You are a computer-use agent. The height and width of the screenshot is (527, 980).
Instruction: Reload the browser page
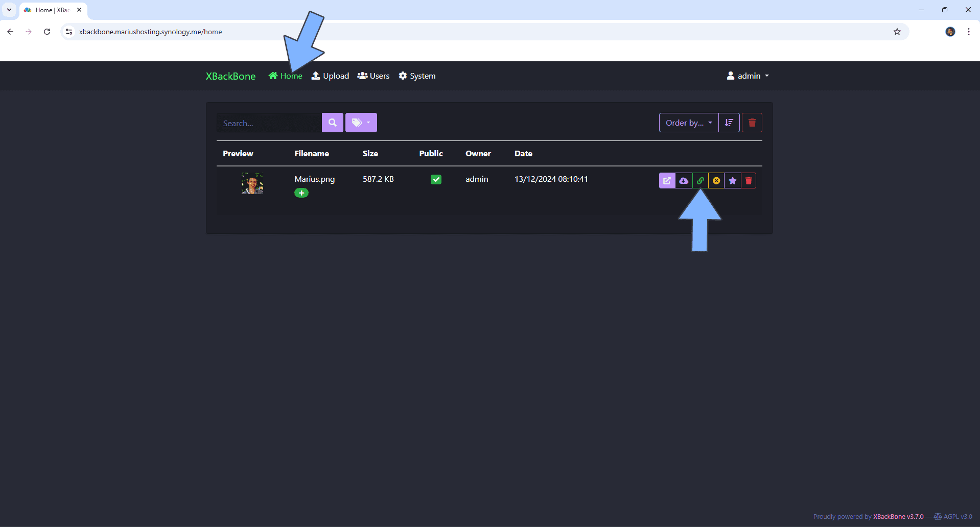pyautogui.click(x=47, y=32)
